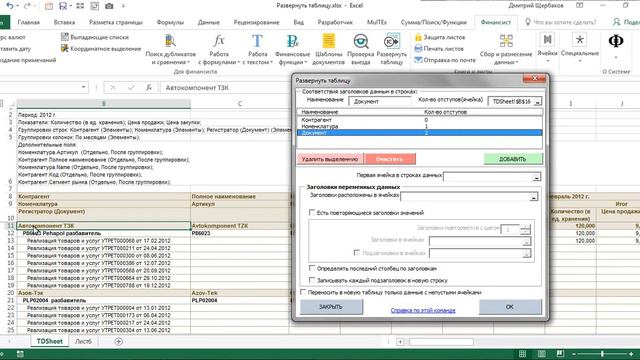Image resolution: width=640 pixels, height=360 pixels.
Task: Check Переносить только данные с непустыми ячейками
Action: click(303, 292)
